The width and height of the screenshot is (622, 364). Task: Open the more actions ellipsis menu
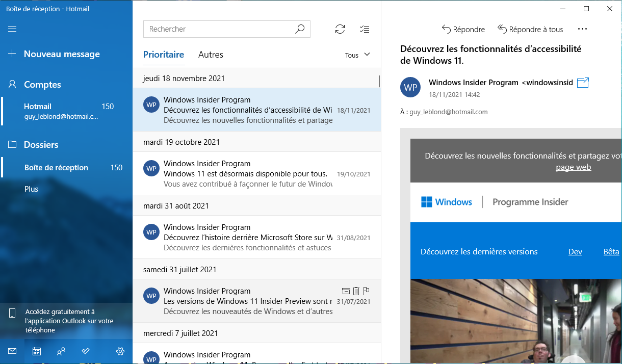582,29
